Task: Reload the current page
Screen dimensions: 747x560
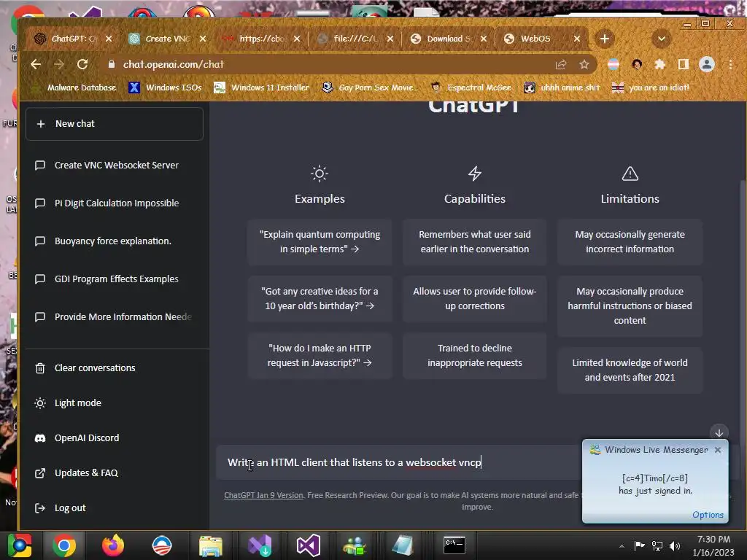Action: (82, 64)
